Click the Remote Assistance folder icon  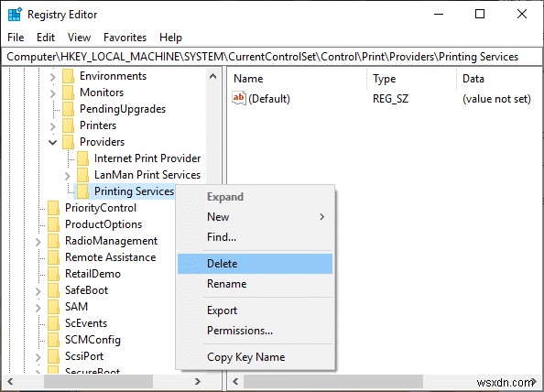[53, 257]
